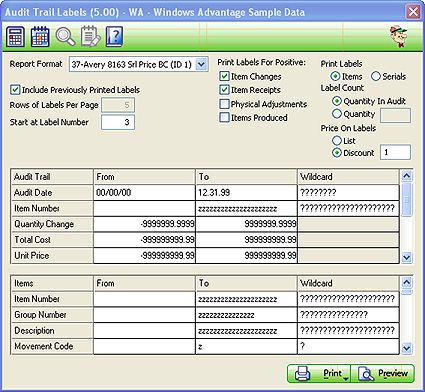Uncheck the Item Receipts checkbox
Screen dimensions: 425x392
tap(224, 90)
